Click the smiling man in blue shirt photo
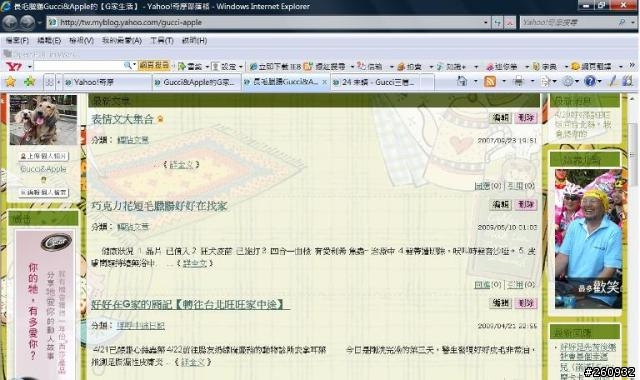Viewport: 640px width, 380px height. click(588, 239)
